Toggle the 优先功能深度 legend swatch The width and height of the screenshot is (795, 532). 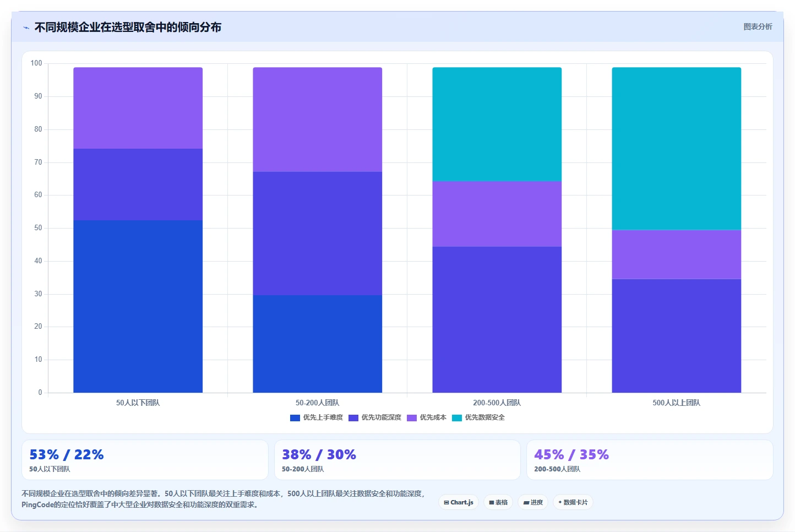[x=353, y=418]
